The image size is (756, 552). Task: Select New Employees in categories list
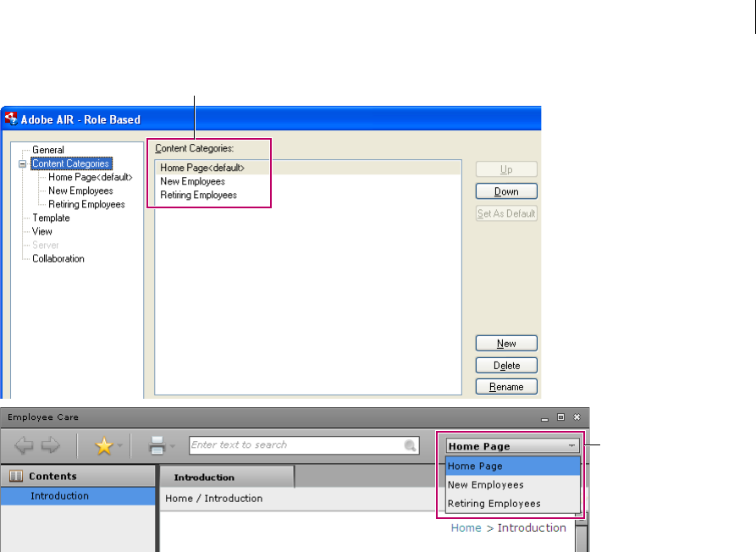pyautogui.click(x=308, y=181)
